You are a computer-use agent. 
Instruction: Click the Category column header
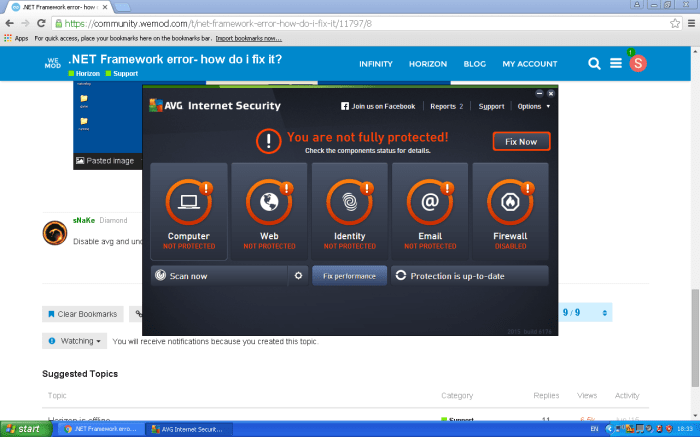[457, 395]
